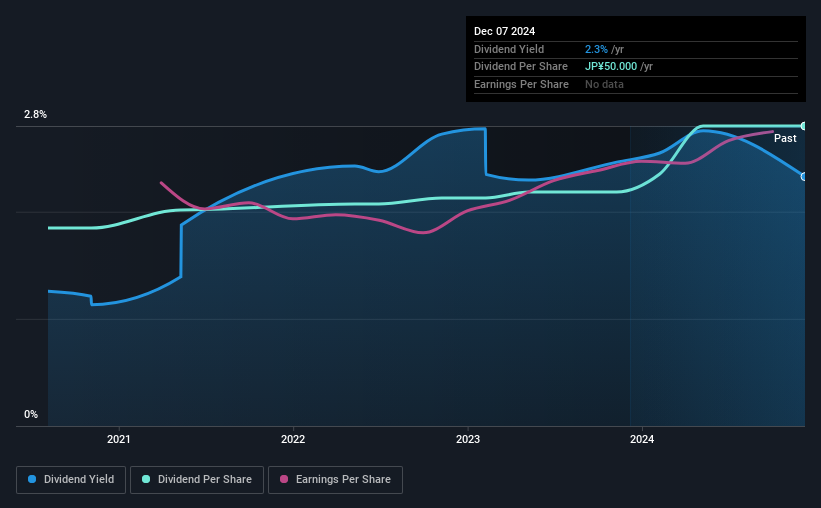Select the Dividend Per Share endpoint marker on teal line
The width and height of the screenshot is (821, 508).
[804, 126]
